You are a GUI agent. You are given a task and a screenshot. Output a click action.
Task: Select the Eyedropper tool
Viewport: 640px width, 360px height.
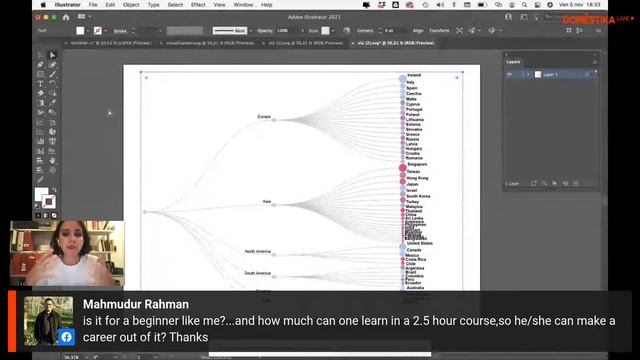click(x=52, y=103)
